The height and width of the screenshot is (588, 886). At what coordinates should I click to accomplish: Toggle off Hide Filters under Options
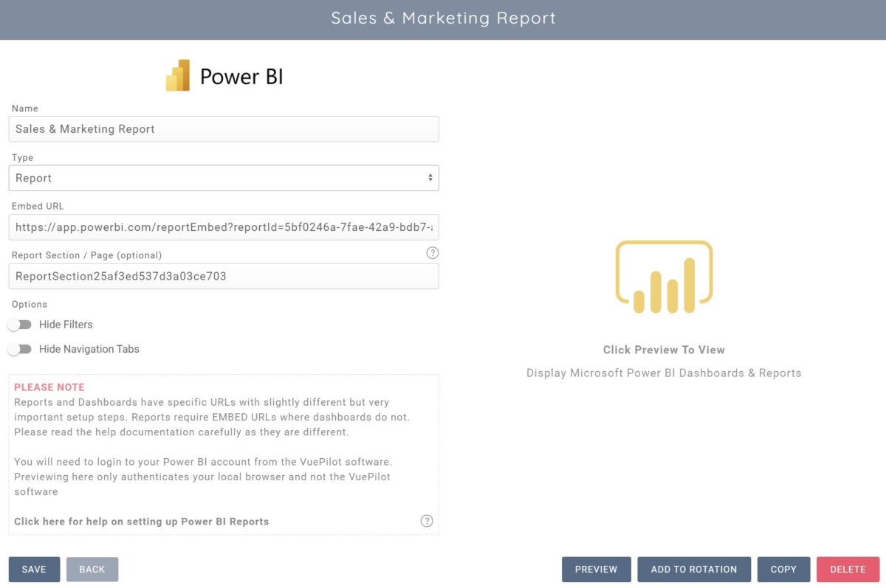point(20,325)
